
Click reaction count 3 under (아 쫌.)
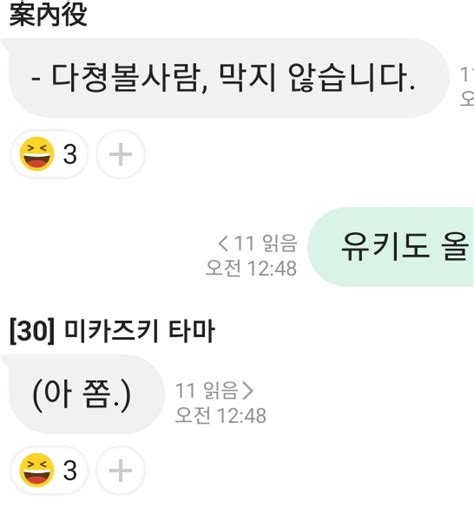(70, 470)
